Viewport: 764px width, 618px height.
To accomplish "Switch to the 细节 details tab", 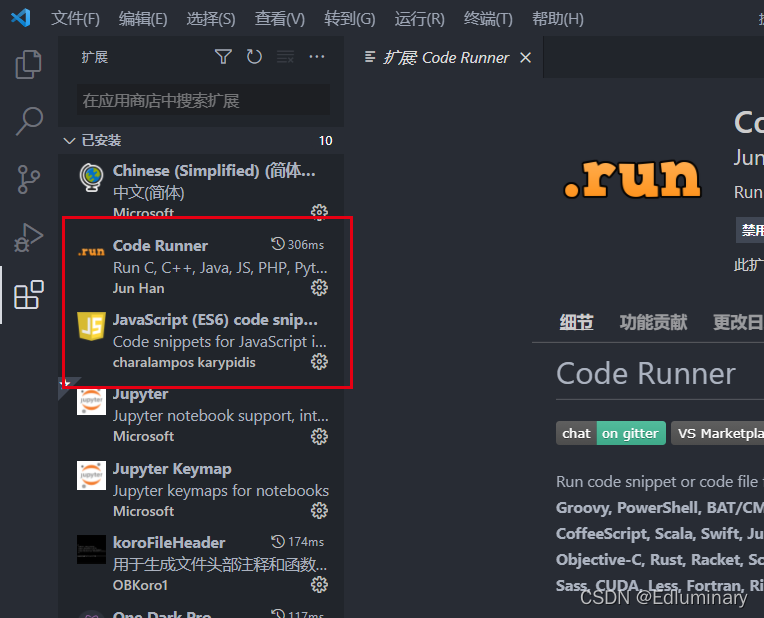I will [576, 322].
